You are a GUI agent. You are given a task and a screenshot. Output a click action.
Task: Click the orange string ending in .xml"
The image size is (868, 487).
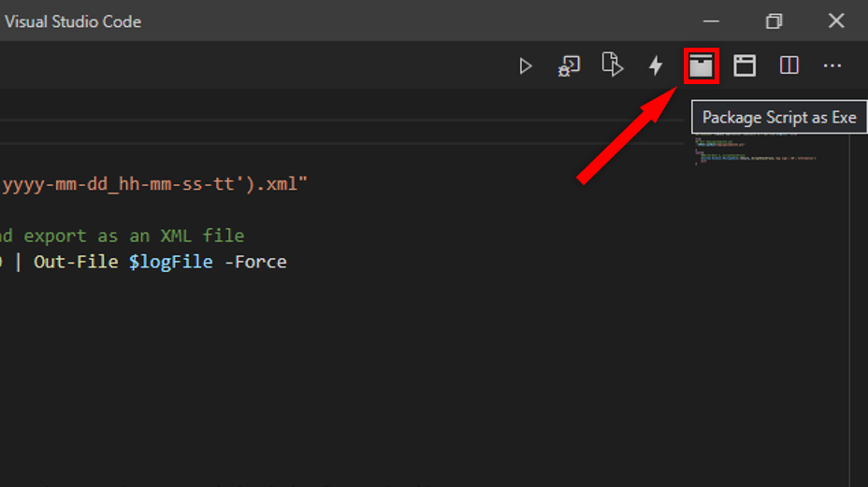coord(154,184)
